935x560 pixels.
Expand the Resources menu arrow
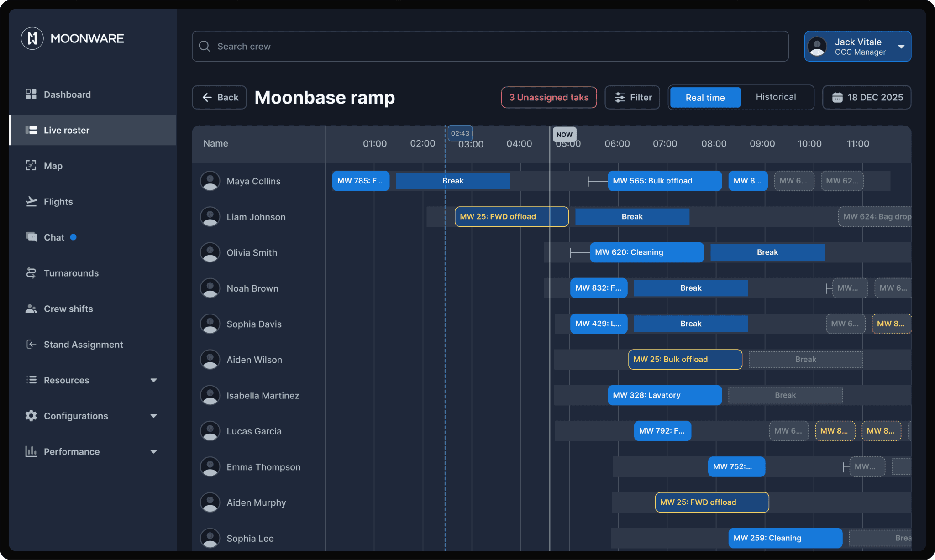[153, 380]
